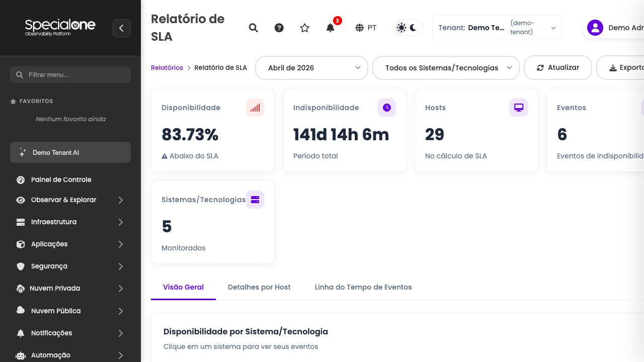The width and height of the screenshot is (644, 362).
Task: Expand Automação menu chevron
Action: tap(121, 355)
